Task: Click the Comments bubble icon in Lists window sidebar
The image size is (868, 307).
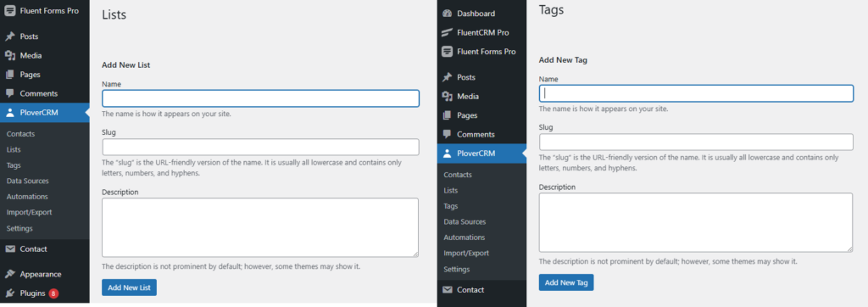Action: 10,93
